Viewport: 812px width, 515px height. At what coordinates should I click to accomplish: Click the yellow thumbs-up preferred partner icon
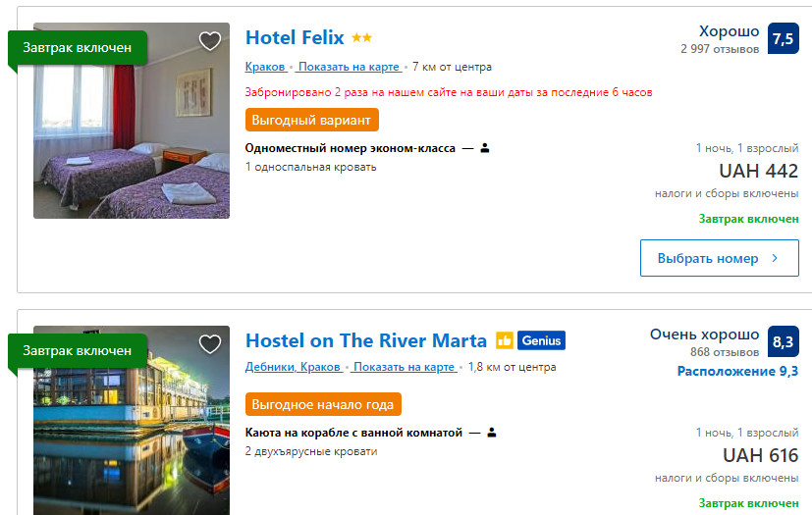click(505, 341)
